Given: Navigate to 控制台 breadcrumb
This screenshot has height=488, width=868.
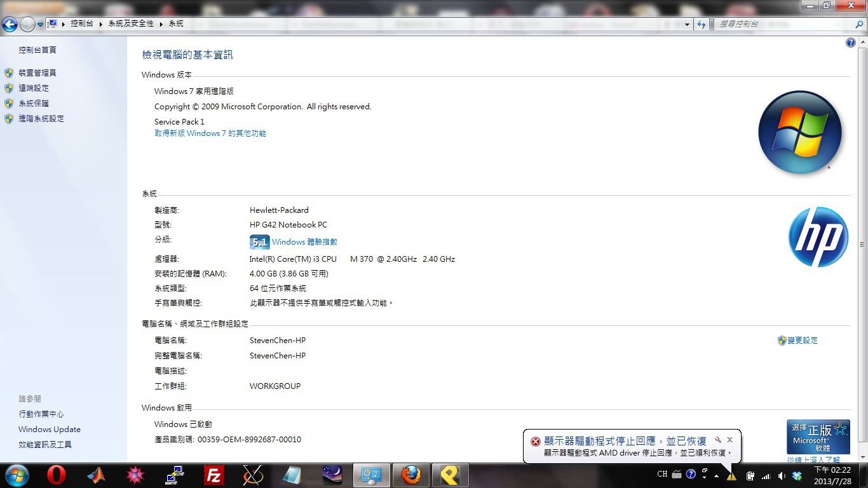Looking at the screenshot, I should point(82,24).
